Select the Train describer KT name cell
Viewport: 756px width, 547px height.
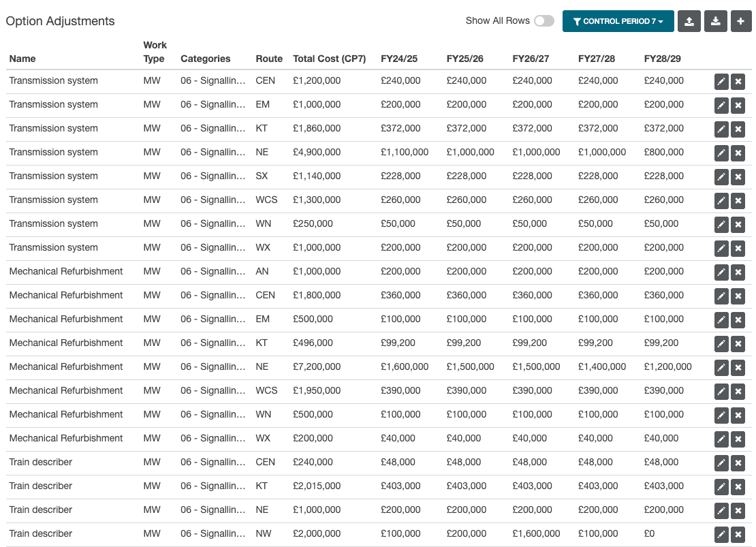point(40,486)
